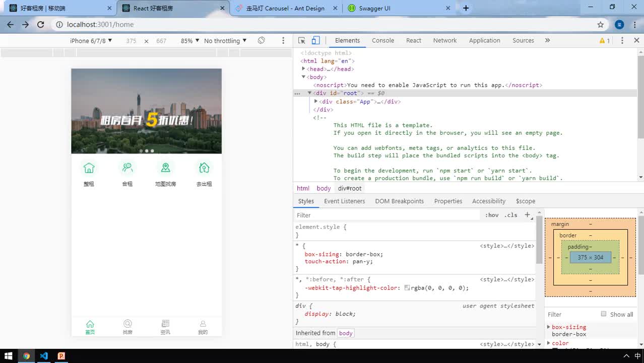Open the No throttling dropdown
Screen dimensions: 644x363
tap(225, 40)
